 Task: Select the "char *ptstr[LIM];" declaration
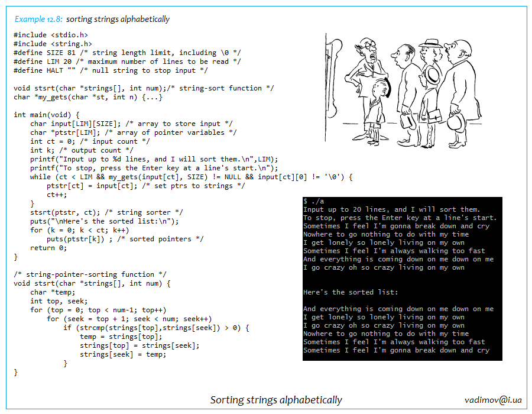click(134, 132)
